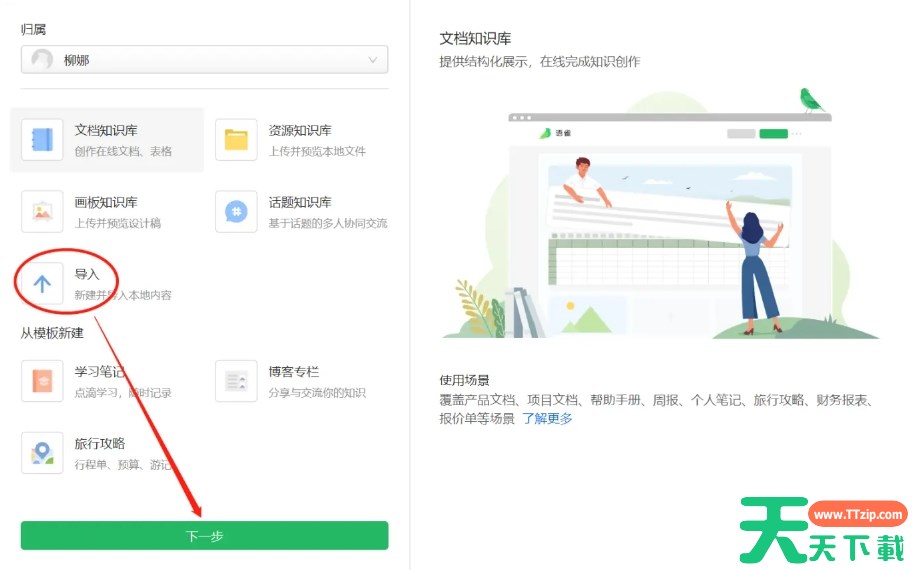Viewport: 912px width, 570px height.
Task: Click the green 下一步 button
Action: pos(204,536)
